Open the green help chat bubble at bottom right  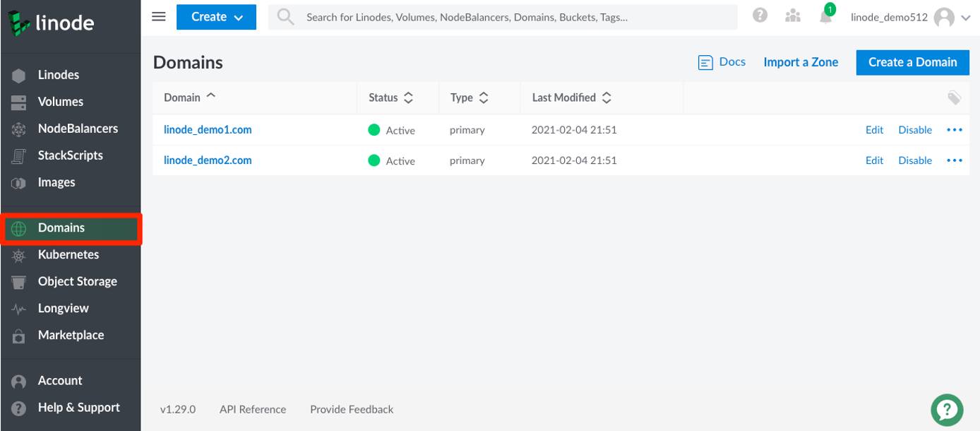point(947,410)
